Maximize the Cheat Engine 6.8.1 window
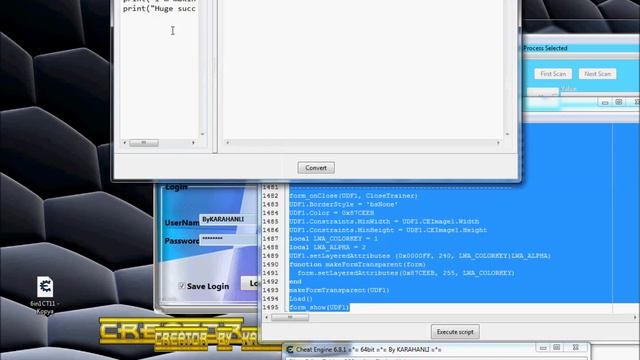Viewport: 640px width, 360px height. [557, 348]
